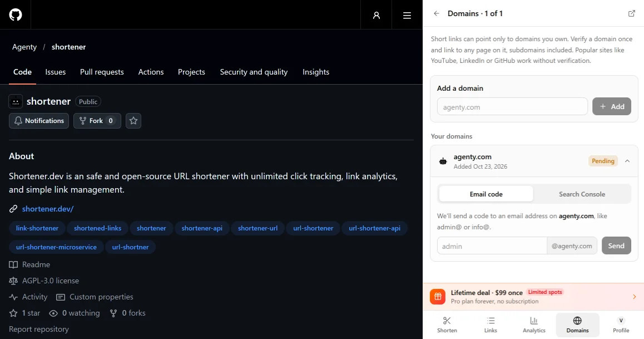Open the Insights tab
Image resolution: width=644 pixels, height=339 pixels.
coord(316,72)
